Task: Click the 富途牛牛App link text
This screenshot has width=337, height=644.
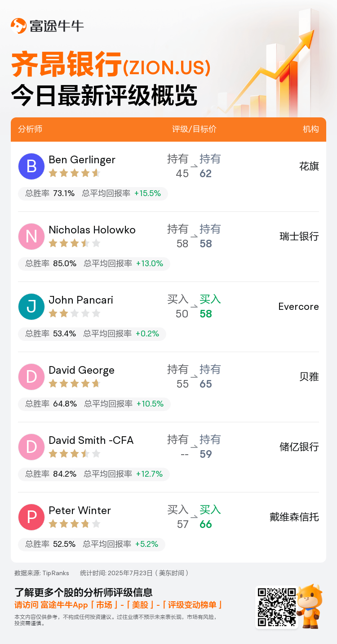Action: 64,605
